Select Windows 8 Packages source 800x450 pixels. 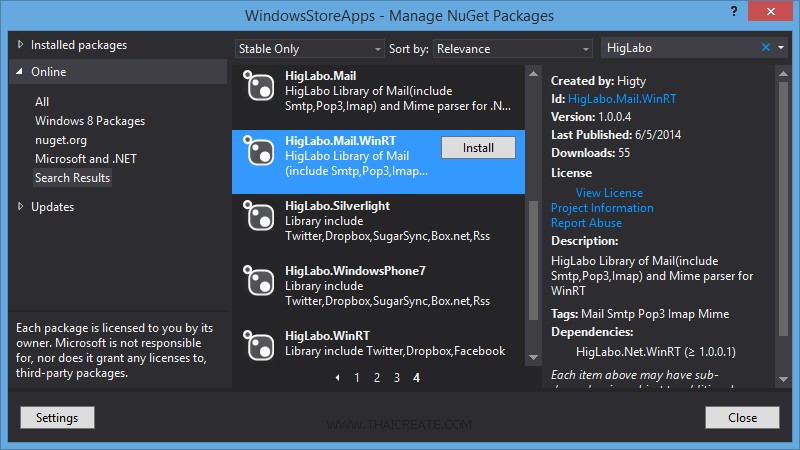click(90, 121)
